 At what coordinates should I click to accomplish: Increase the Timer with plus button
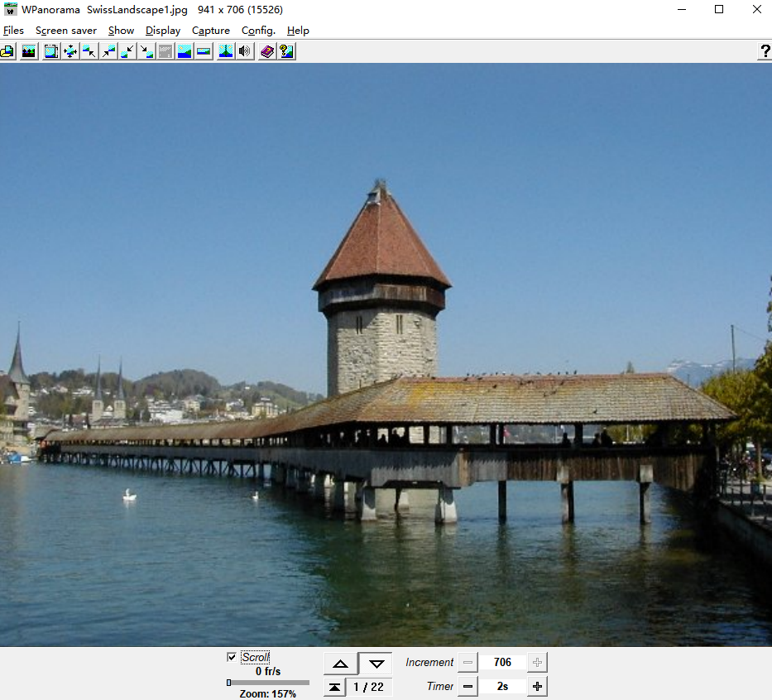coord(538,686)
